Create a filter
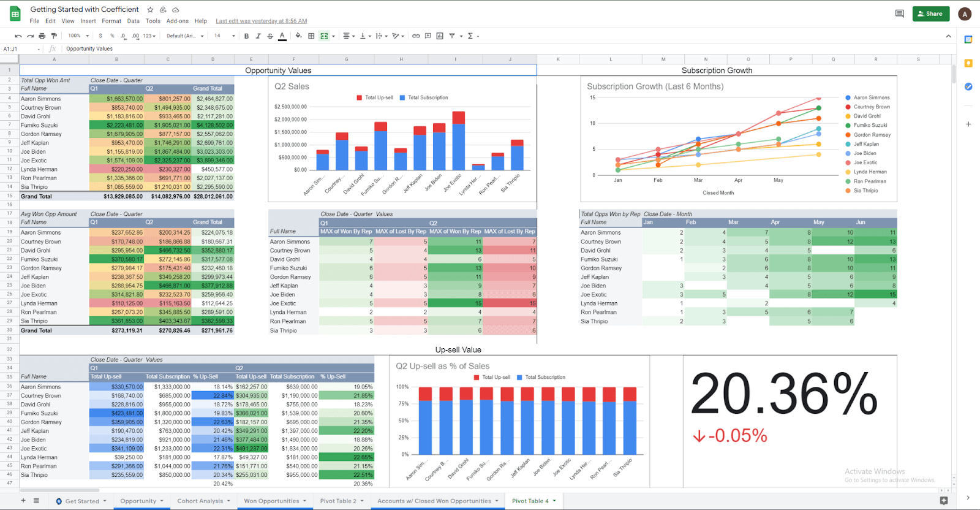Viewport: 980px width, 510px height. (452, 36)
